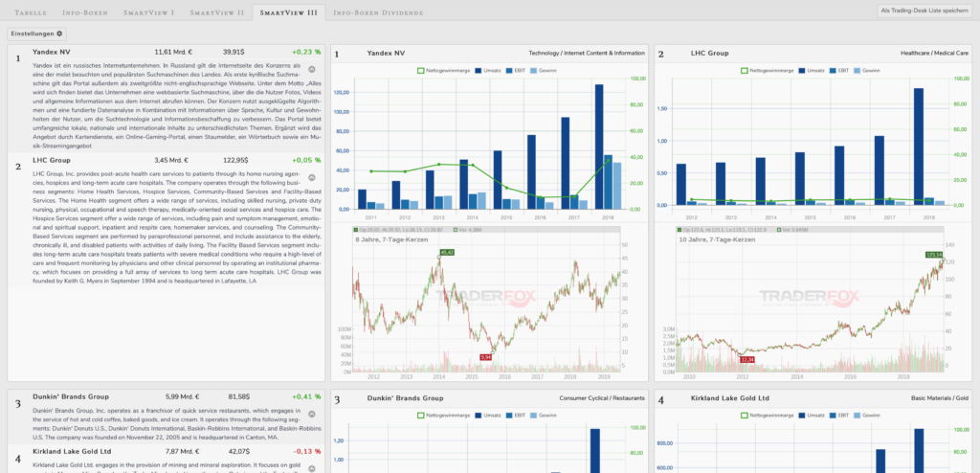Toggle Umsatz legend in LHC Group chart
Image resolution: width=980 pixels, height=473 pixels.
click(x=813, y=71)
